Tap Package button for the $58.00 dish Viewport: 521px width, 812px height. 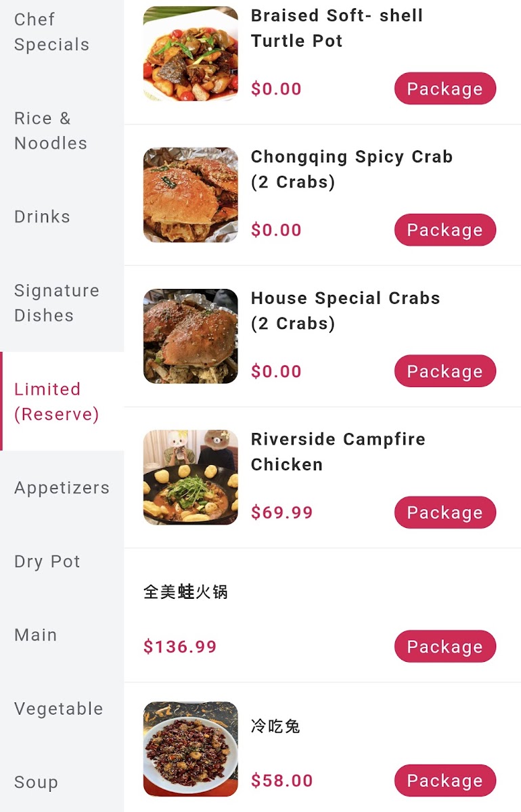click(445, 780)
